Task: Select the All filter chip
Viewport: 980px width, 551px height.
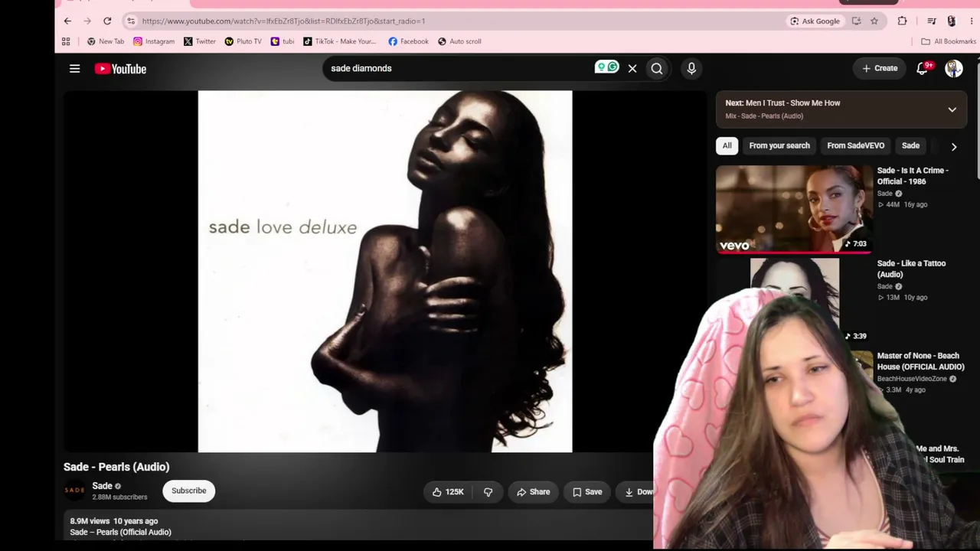Action: [727, 145]
